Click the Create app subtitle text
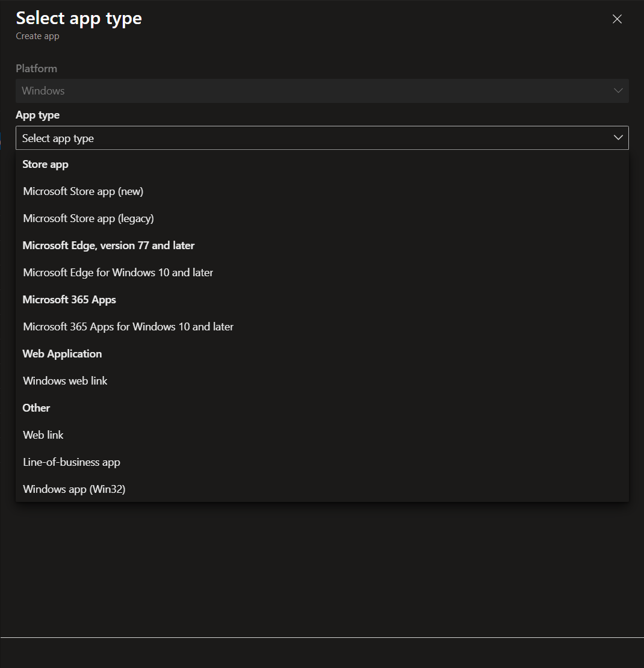Screen dimensions: 644x668 point(37,36)
